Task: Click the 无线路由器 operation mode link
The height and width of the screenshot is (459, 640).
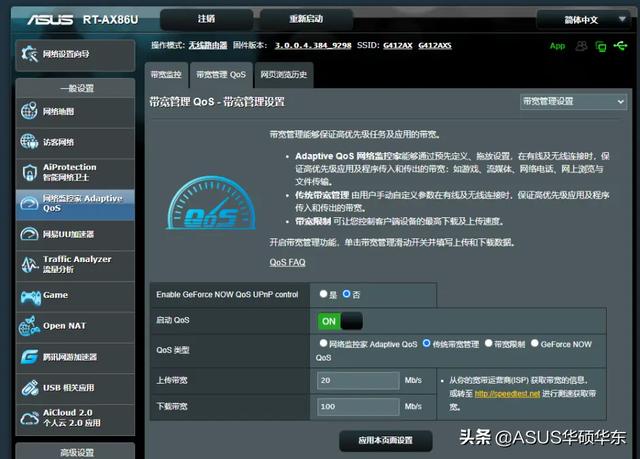Action: [208, 45]
